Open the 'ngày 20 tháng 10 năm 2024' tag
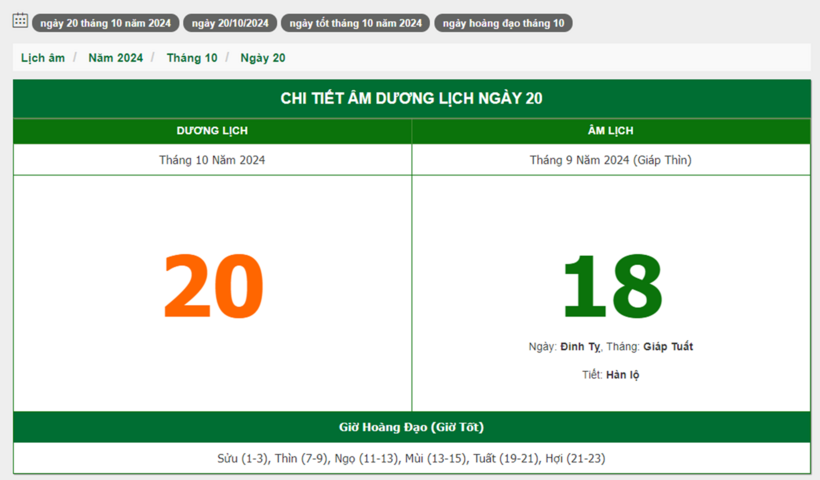Viewport: 820px width, 480px height. pyautogui.click(x=105, y=23)
